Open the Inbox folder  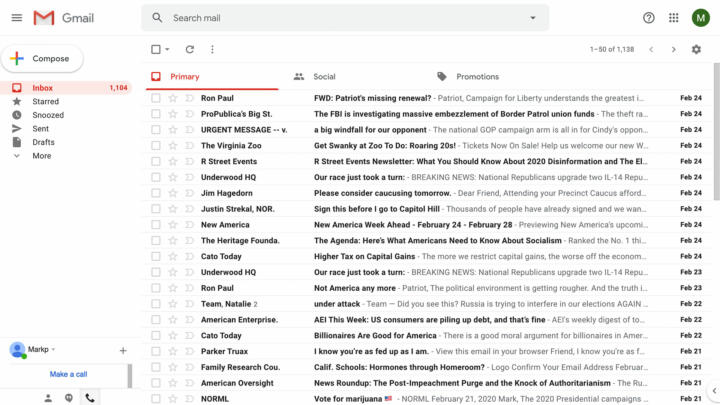(x=67, y=88)
